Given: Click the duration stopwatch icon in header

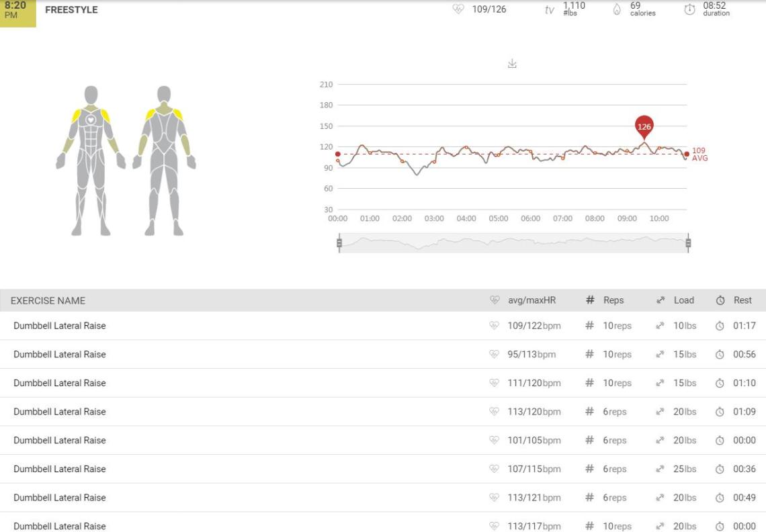Looking at the screenshot, I should [x=689, y=9].
